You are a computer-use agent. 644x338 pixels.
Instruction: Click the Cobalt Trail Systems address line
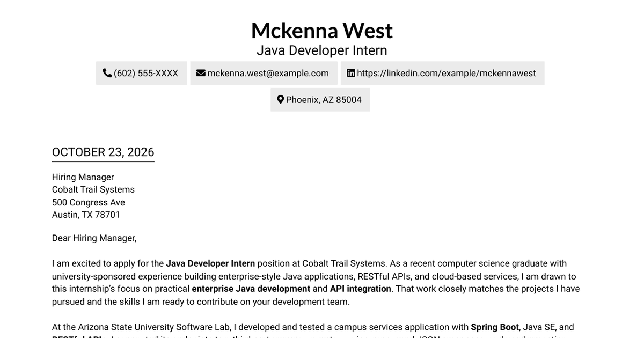tap(93, 189)
